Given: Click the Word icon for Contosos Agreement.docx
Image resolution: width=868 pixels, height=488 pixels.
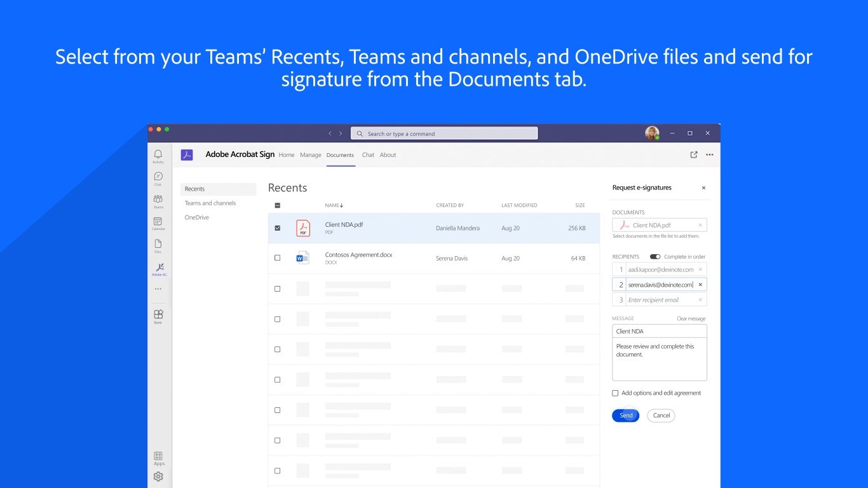Looking at the screenshot, I should click(x=302, y=258).
